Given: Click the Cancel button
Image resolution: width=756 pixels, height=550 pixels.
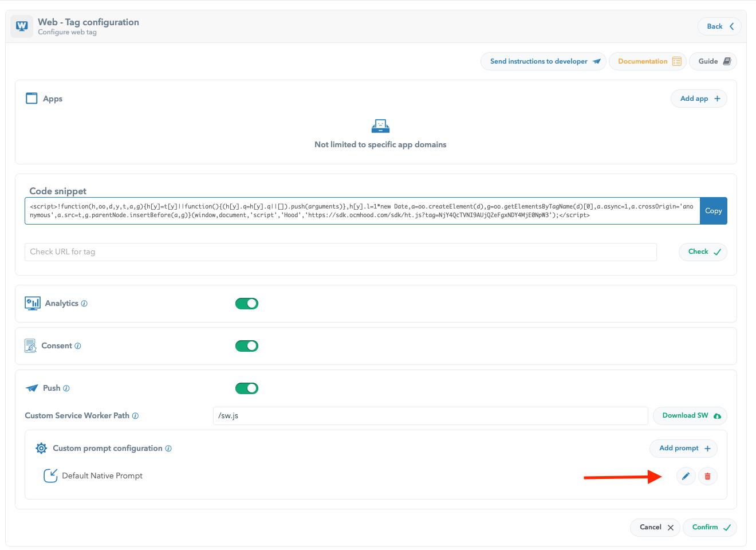Looking at the screenshot, I should pyautogui.click(x=656, y=528).
